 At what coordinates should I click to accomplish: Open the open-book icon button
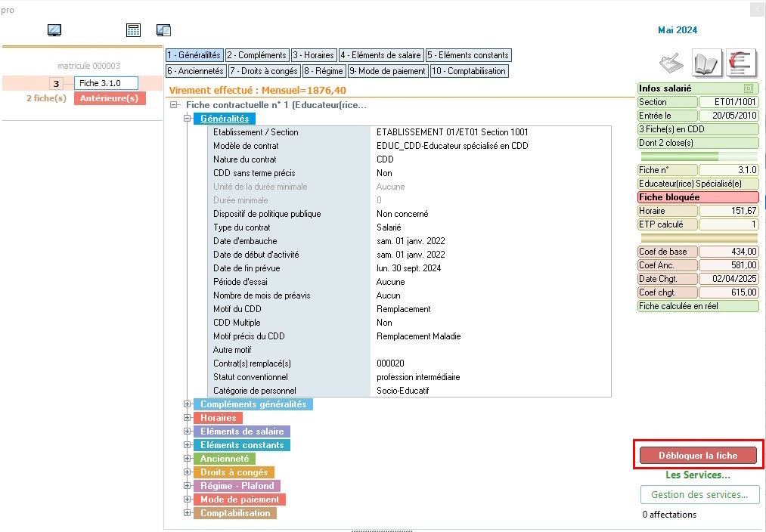[x=707, y=63]
